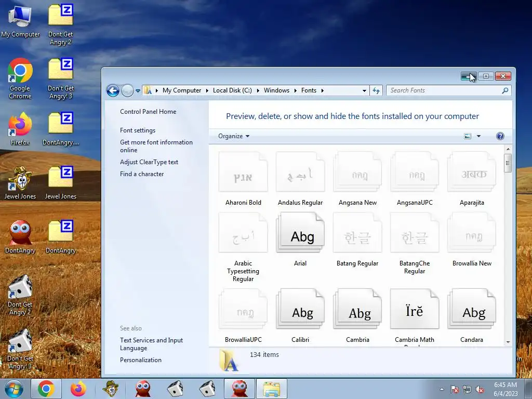
Task: Click the AngsanaUPC font icon
Action: click(415, 171)
